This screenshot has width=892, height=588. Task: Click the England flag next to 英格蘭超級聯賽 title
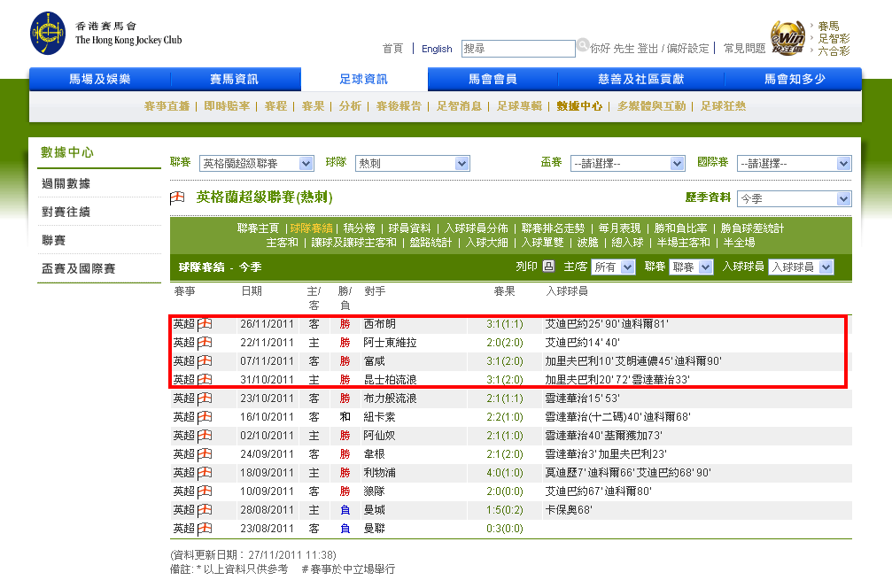coord(177,197)
